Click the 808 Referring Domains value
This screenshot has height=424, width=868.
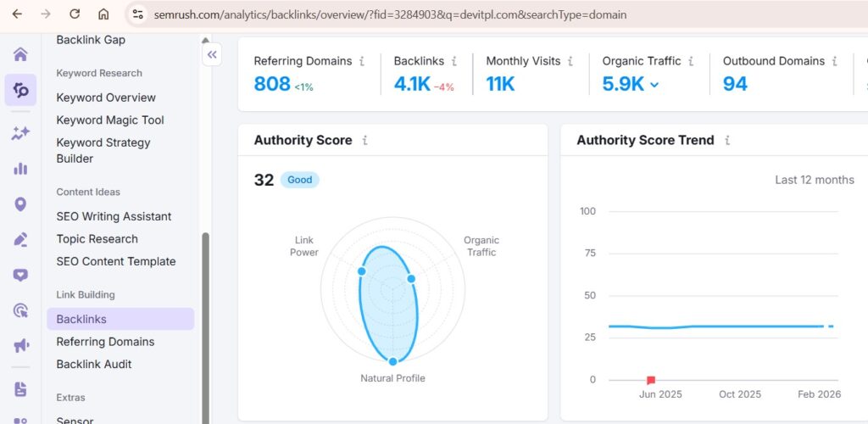(272, 84)
